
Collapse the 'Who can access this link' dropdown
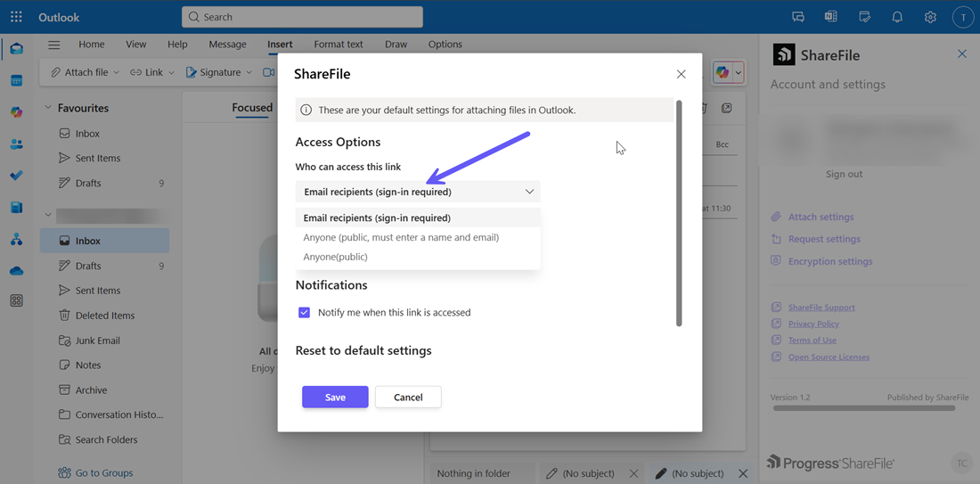(528, 192)
